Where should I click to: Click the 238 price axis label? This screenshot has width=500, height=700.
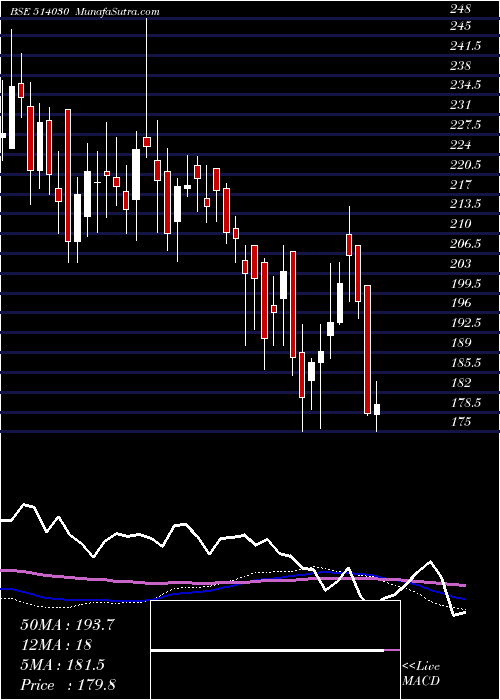click(460, 66)
